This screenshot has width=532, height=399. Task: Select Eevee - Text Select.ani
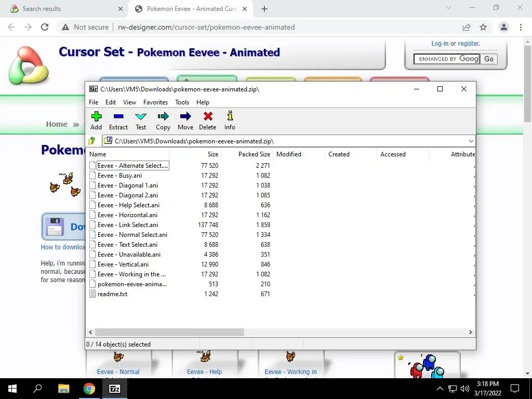127,245
